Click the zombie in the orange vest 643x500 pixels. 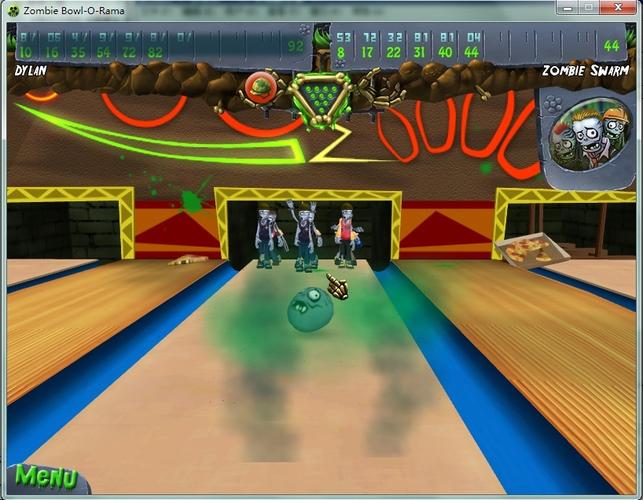click(347, 235)
